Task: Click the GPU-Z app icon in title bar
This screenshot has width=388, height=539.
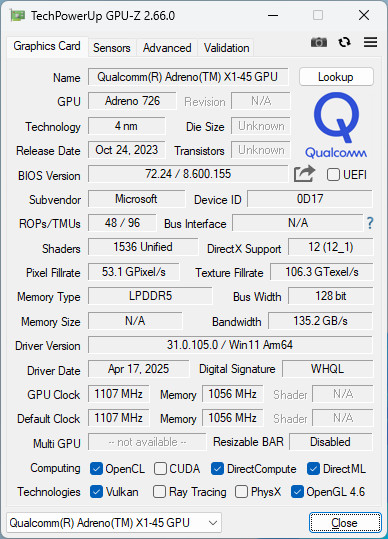Action: tap(18, 15)
